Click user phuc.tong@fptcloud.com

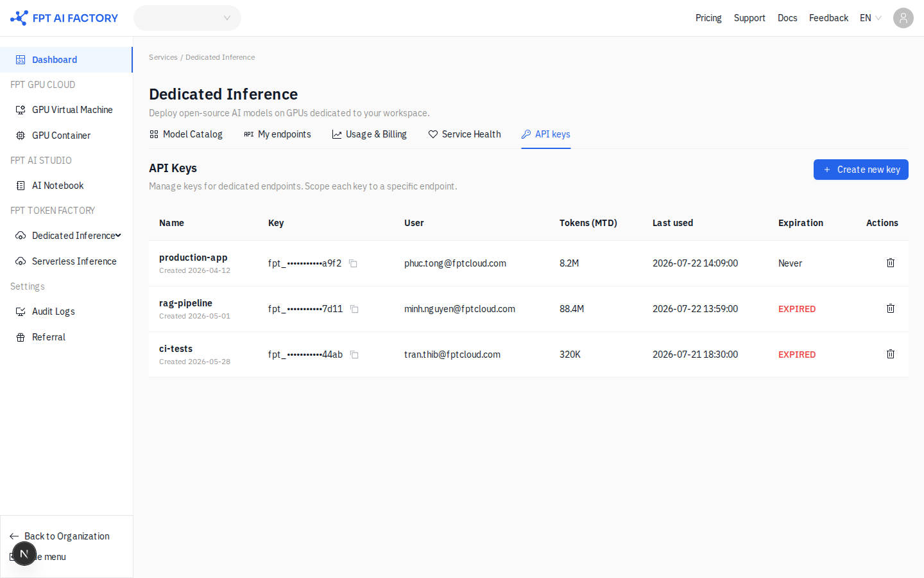click(x=455, y=263)
